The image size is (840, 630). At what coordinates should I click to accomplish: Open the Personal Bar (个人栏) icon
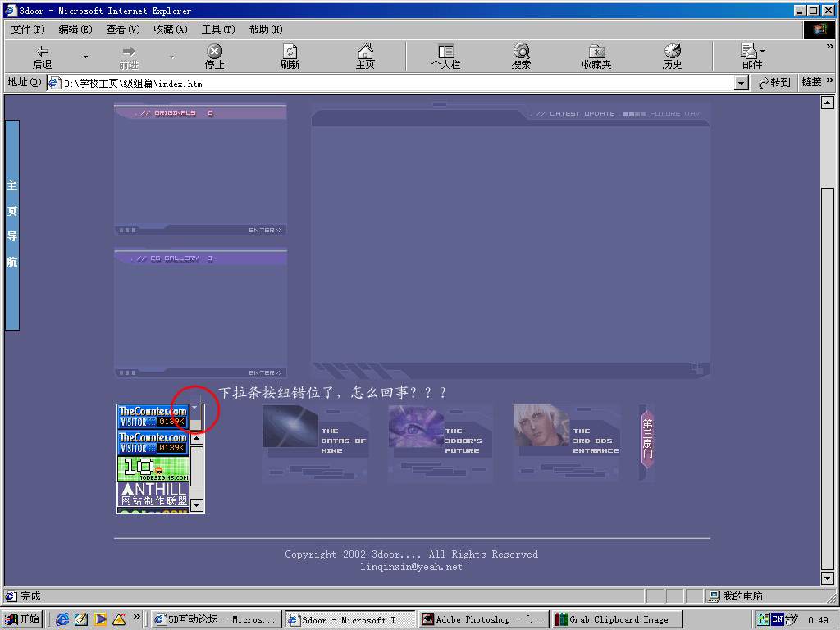pyautogui.click(x=445, y=56)
